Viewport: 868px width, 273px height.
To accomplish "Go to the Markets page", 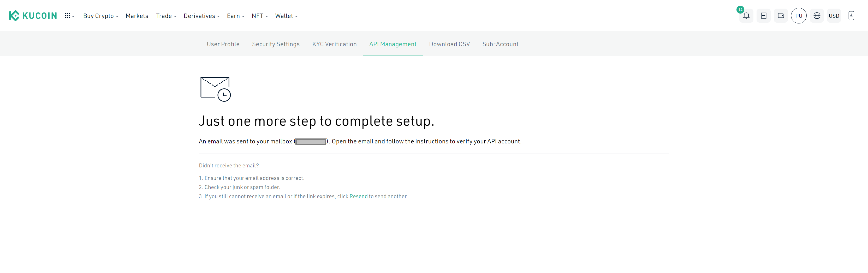I will pos(137,16).
